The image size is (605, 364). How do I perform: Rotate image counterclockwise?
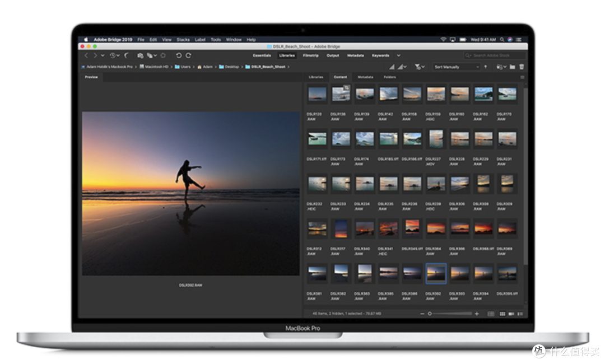[179, 55]
